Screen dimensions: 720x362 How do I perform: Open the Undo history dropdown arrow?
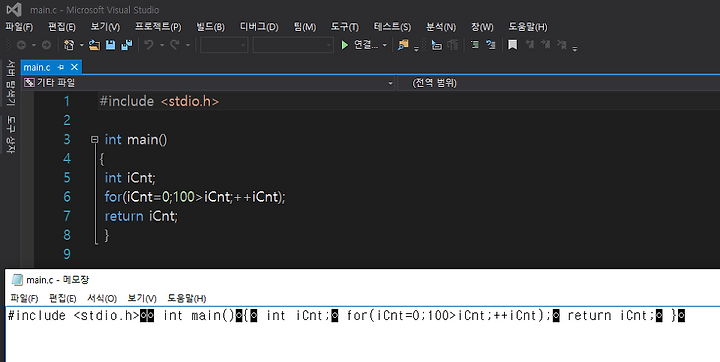pos(162,45)
